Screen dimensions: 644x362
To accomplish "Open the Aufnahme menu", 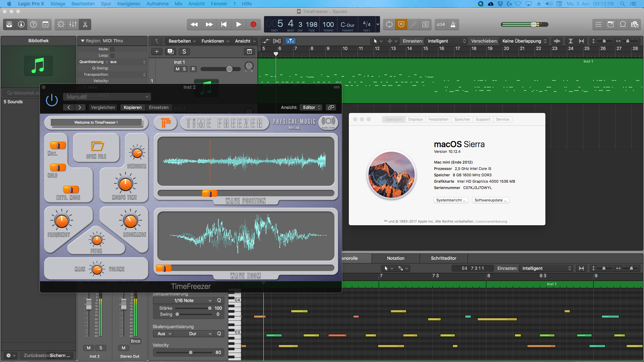I will coord(157,4).
